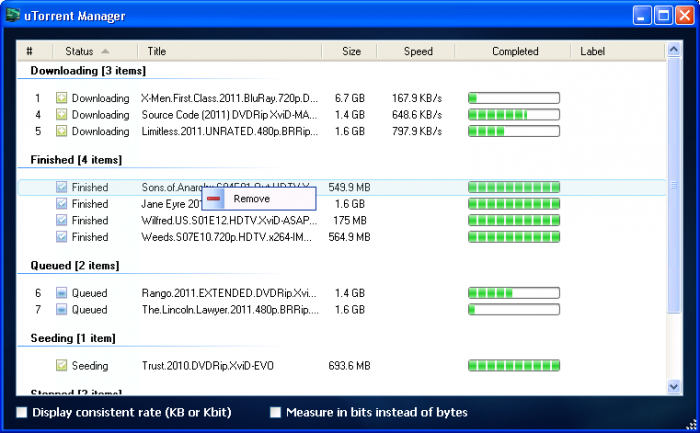
Task: Select the Limitless.2011.UNRATED.480p.BRRip title
Action: 229,131
